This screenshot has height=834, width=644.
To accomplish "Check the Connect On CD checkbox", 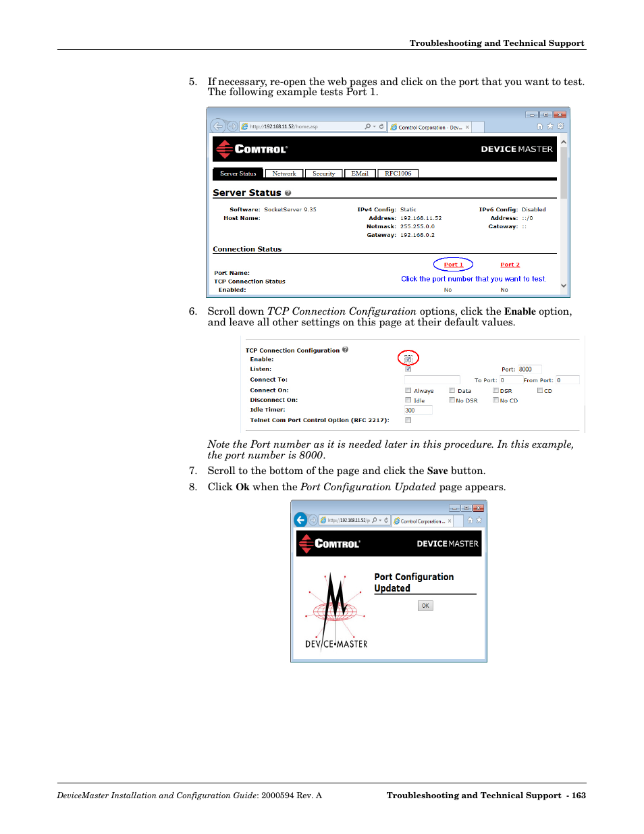I will point(540,390).
